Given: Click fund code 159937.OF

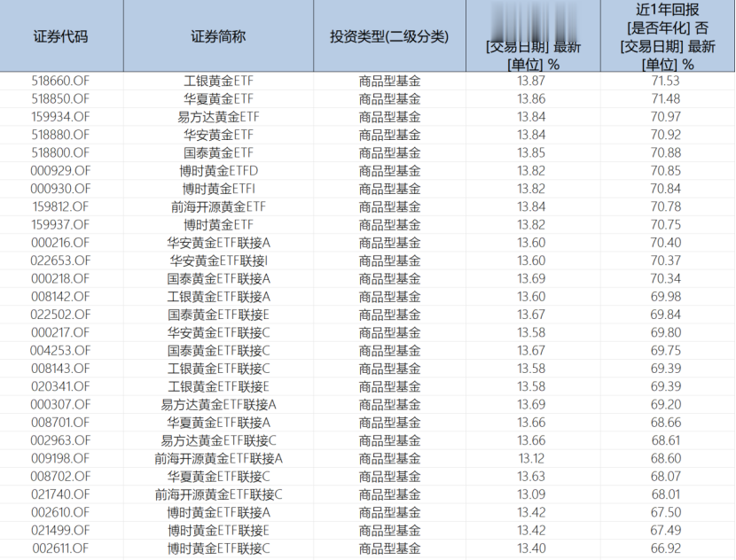Looking at the screenshot, I should click(x=60, y=225).
